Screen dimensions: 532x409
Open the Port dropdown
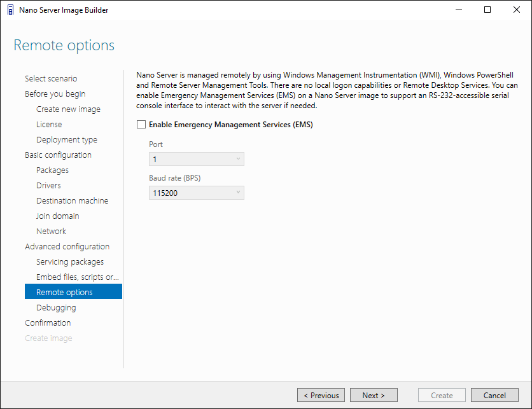[x=197, y=159]
